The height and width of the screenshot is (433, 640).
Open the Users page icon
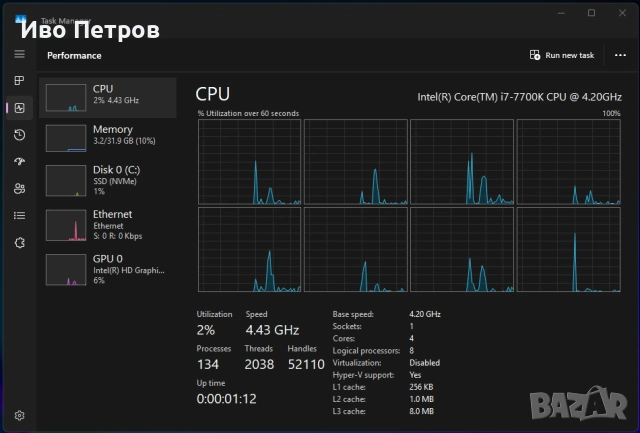pos(20,189)
